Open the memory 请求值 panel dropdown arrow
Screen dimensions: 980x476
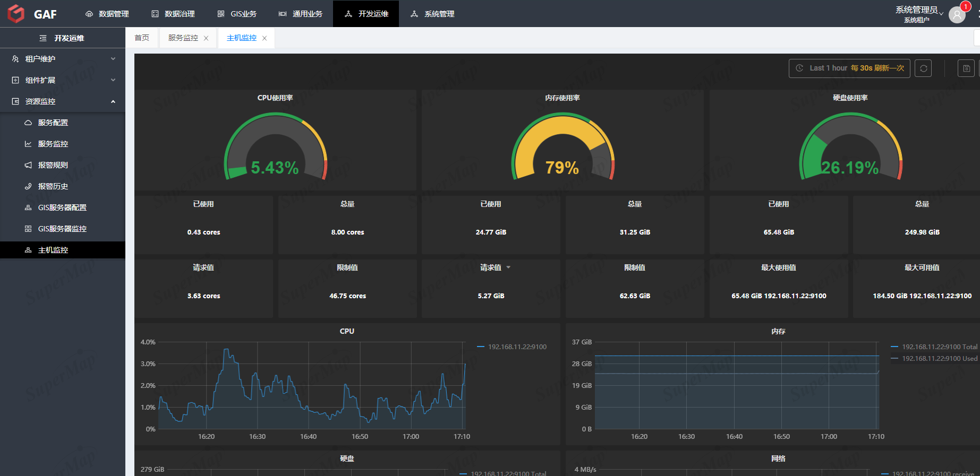pyautogui.click(x=508, y=267)
